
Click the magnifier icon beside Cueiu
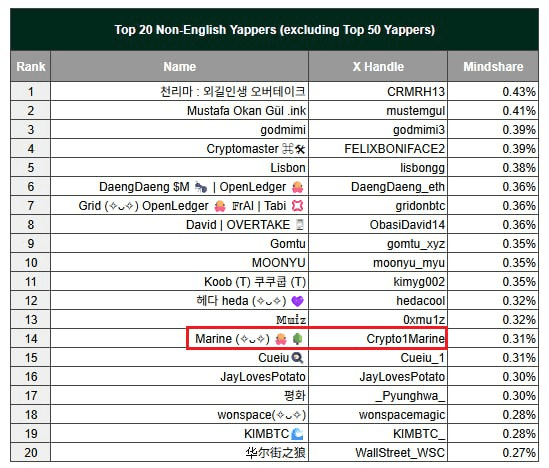click(x=298, y=358)
